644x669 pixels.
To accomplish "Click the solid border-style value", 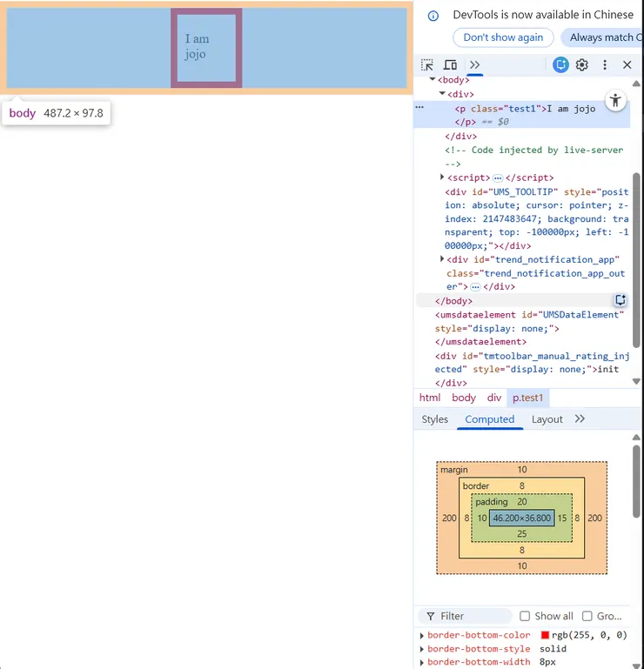I will tap(553, 648).
